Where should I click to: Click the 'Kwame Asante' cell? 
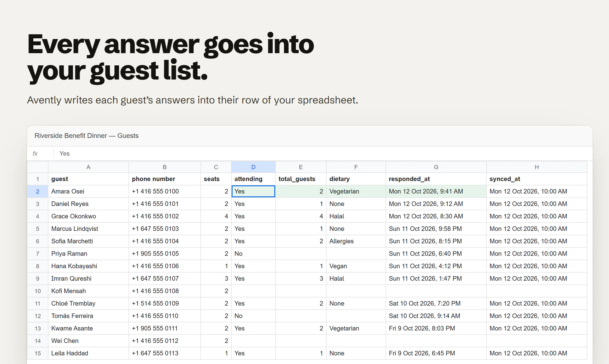(88, 328)
